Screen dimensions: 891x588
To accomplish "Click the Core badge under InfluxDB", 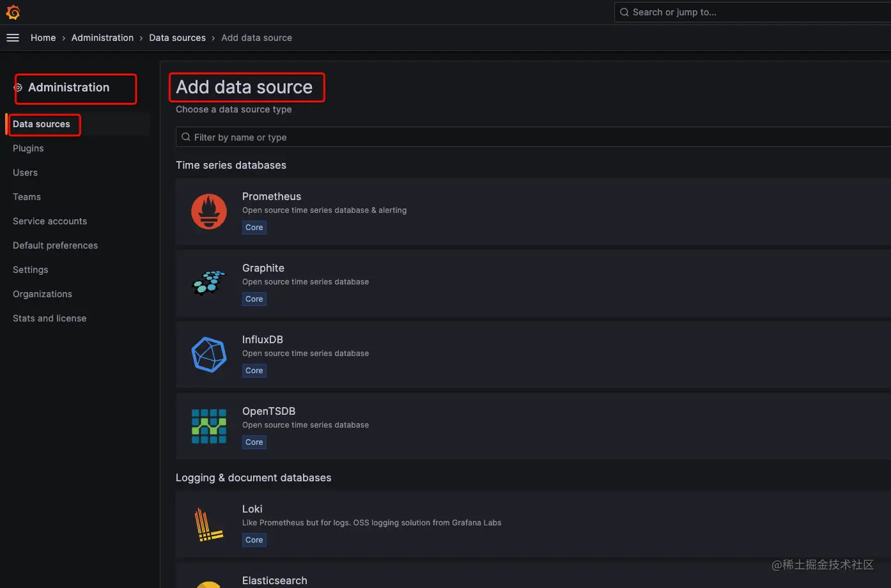I will pos(254,371).
